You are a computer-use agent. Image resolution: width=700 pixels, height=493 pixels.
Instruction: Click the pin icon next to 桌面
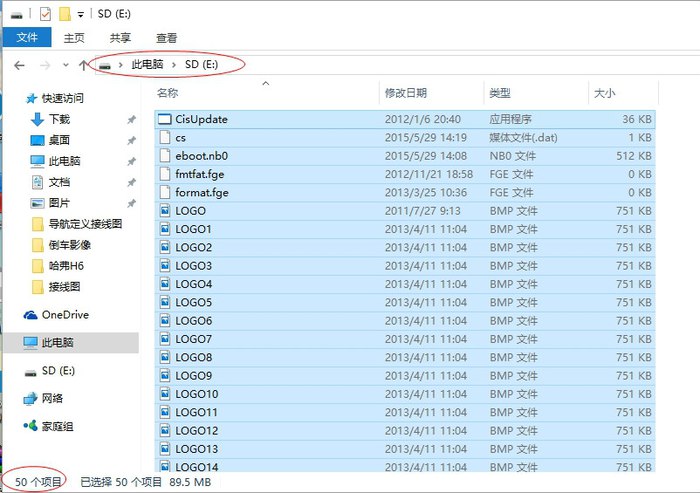[131, 141]
